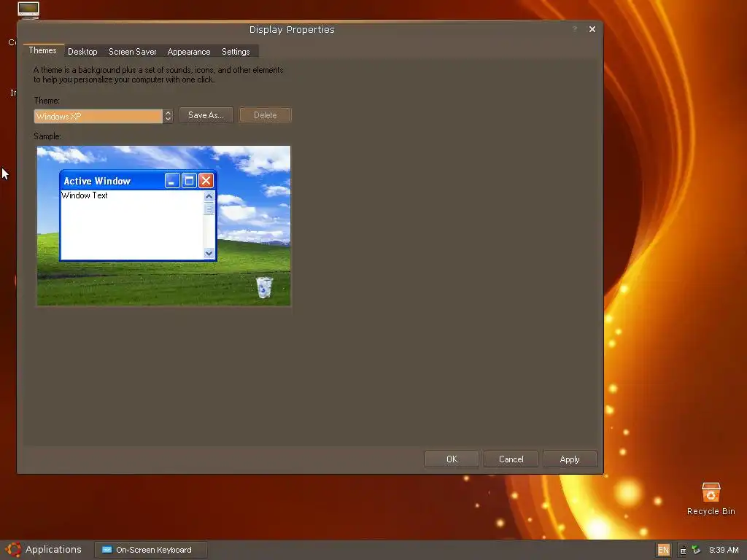Close the Display Properties window
747x560 pixels.
coord(592,29)
